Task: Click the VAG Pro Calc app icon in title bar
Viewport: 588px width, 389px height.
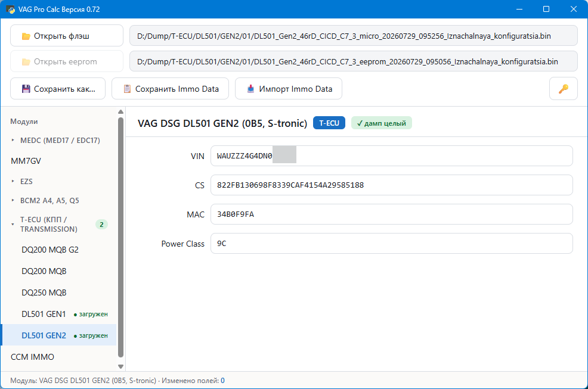Action: (10, 10)
